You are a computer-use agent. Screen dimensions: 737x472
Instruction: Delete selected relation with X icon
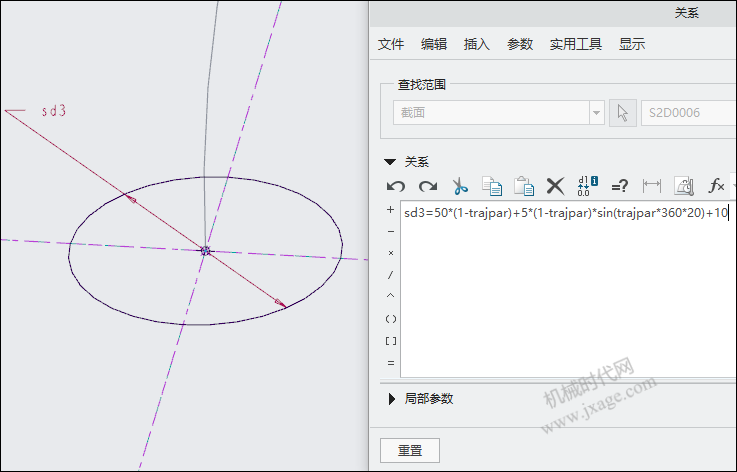pos(555,186)
